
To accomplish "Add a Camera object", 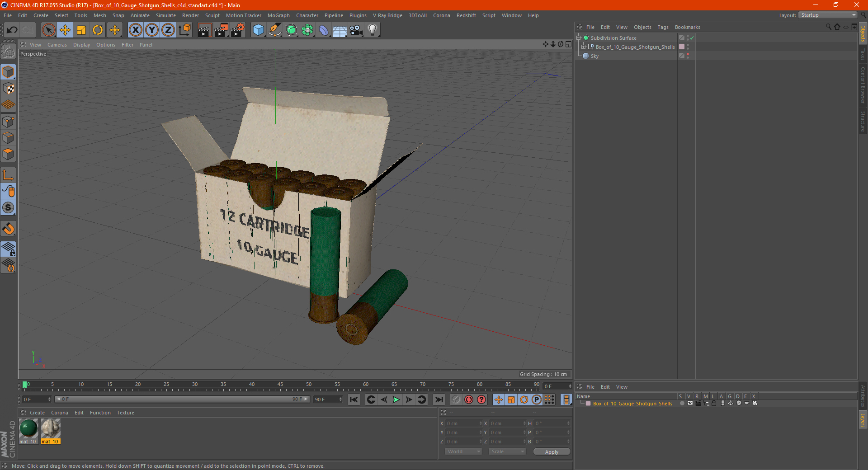I will 356,30.
